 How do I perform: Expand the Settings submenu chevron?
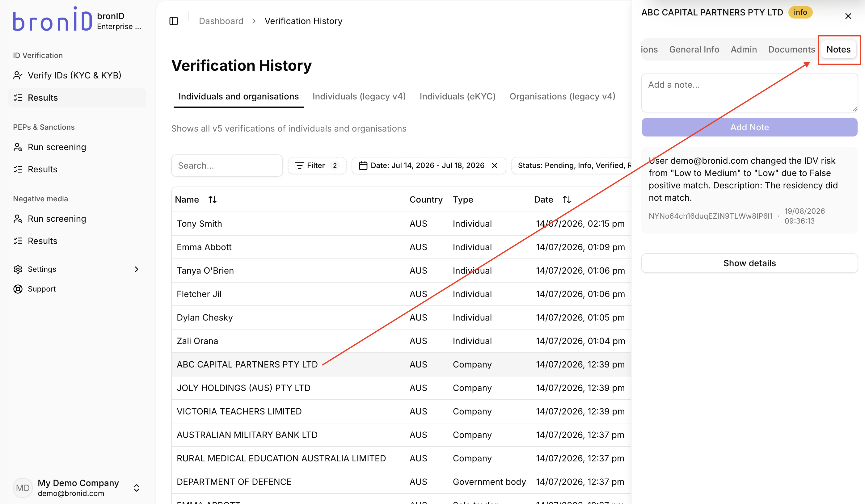(137, 269)
